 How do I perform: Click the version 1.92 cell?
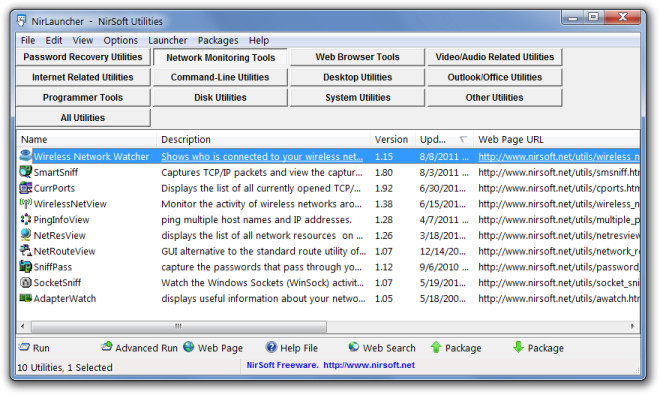[384, 188]
